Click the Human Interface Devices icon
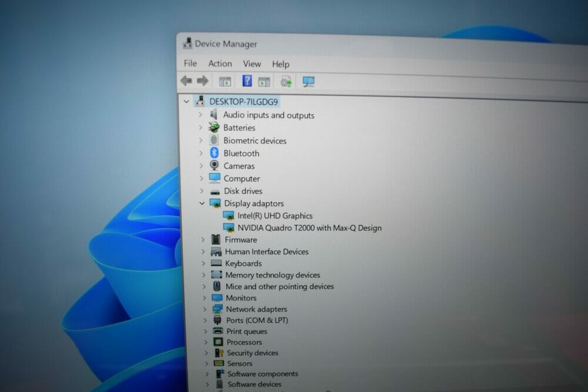Screen dimensions: 588x392 click(216, 252)
